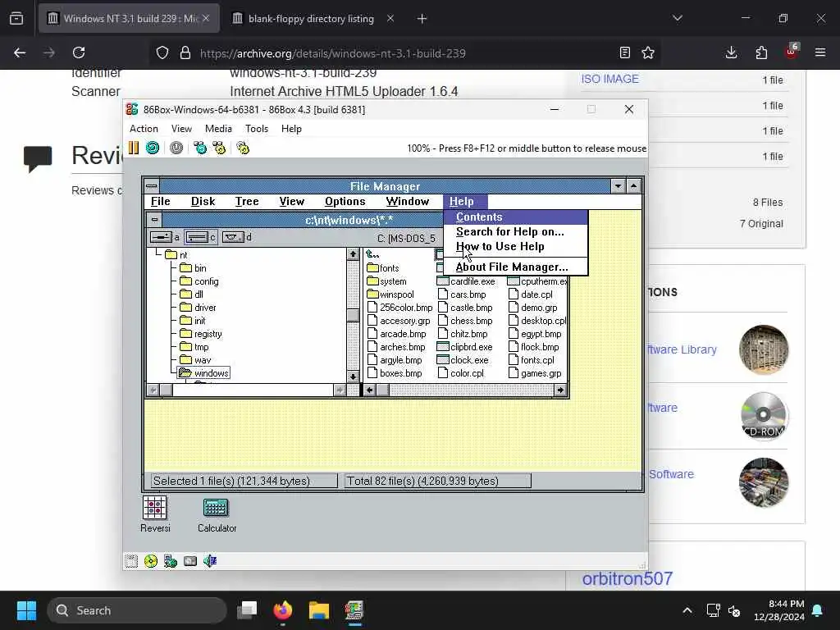840x630 pixels.
Task: Select the Reversi minimized program icon
Action: (155, 514)
